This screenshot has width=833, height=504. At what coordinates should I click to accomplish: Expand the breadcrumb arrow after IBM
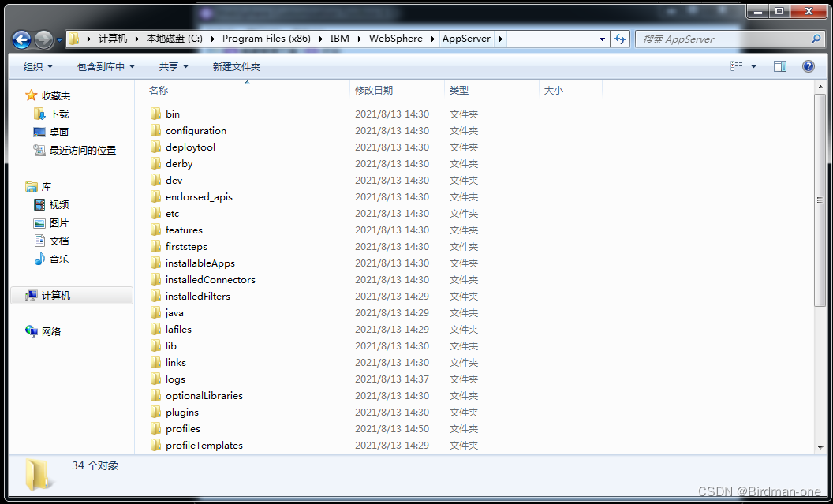(358, 39)
